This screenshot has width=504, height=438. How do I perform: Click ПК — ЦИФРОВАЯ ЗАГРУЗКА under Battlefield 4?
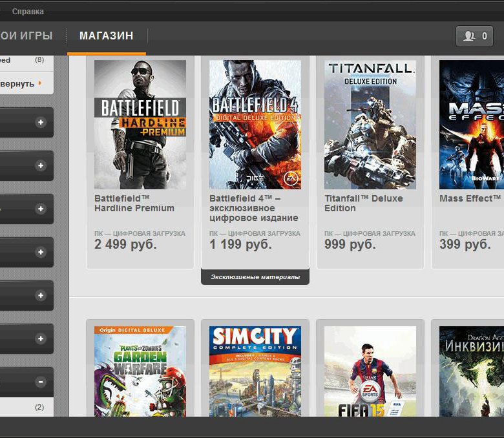(x=255, y=234)
